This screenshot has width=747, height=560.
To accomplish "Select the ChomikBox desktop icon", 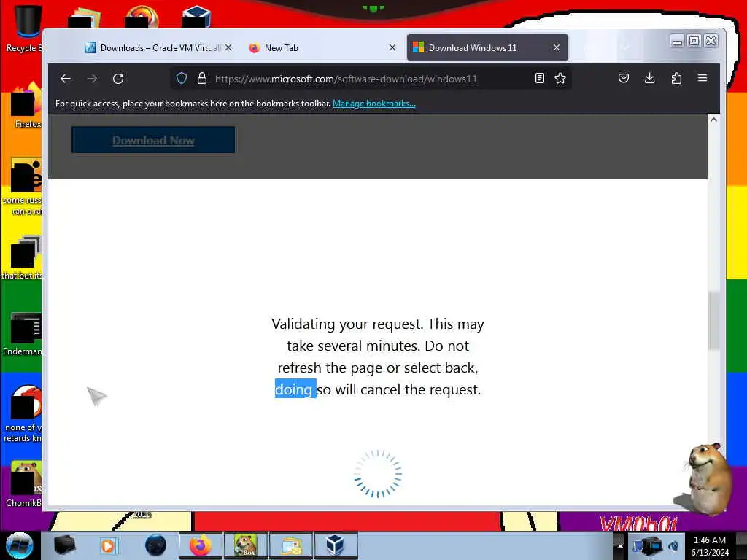I will tap(24, 484).
